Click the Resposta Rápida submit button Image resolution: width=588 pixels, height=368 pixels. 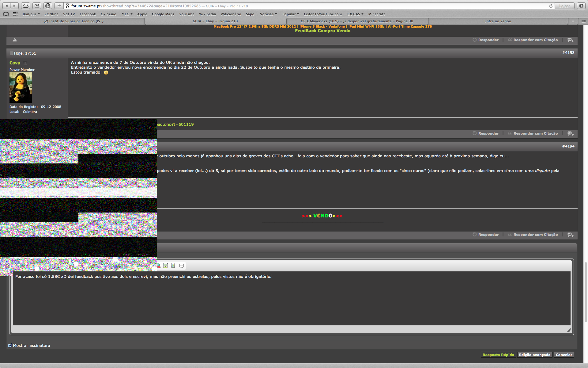[x=498, y=355]
